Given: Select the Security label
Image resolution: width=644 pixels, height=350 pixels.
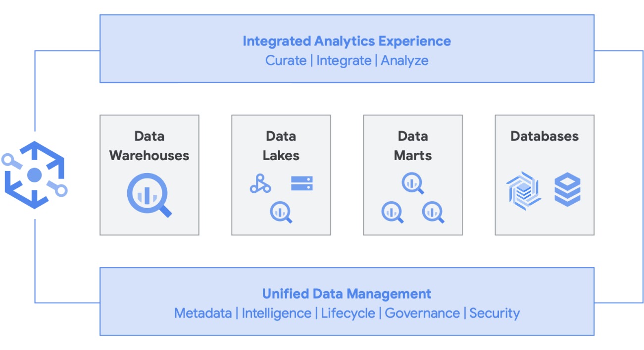Looking at the screenshot, I should tap(495, 313).
